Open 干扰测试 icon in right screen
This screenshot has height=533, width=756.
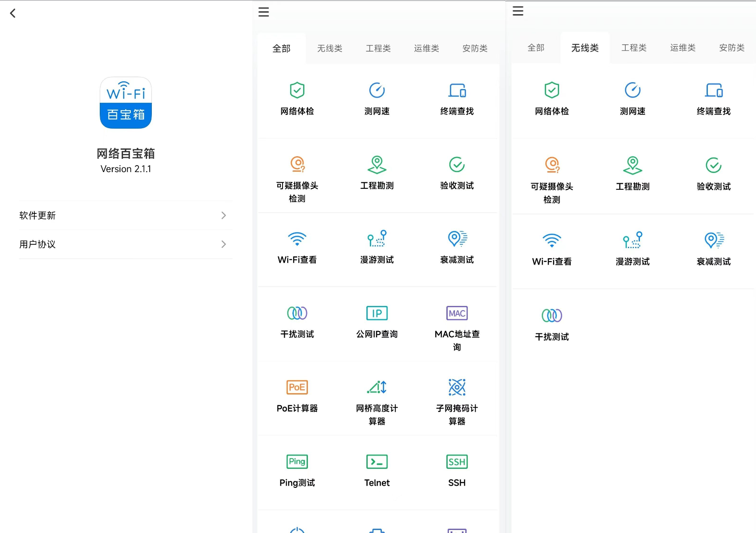[552, 315]
